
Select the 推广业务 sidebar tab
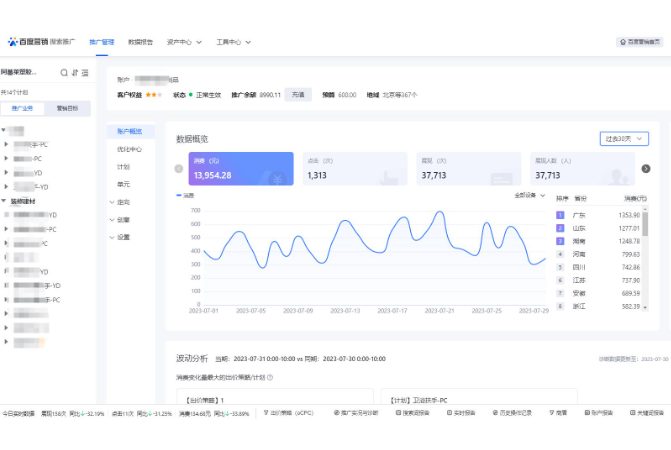pos(22,108)
